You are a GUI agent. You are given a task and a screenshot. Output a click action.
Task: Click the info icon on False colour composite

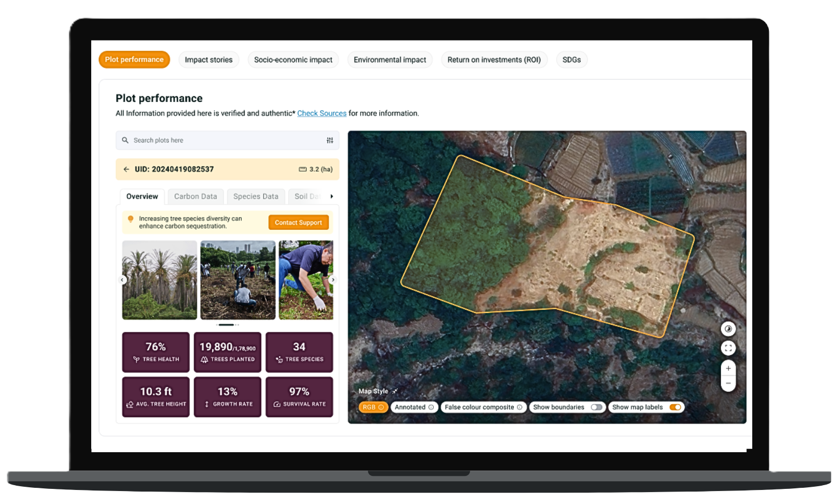[x=520, y=407]
